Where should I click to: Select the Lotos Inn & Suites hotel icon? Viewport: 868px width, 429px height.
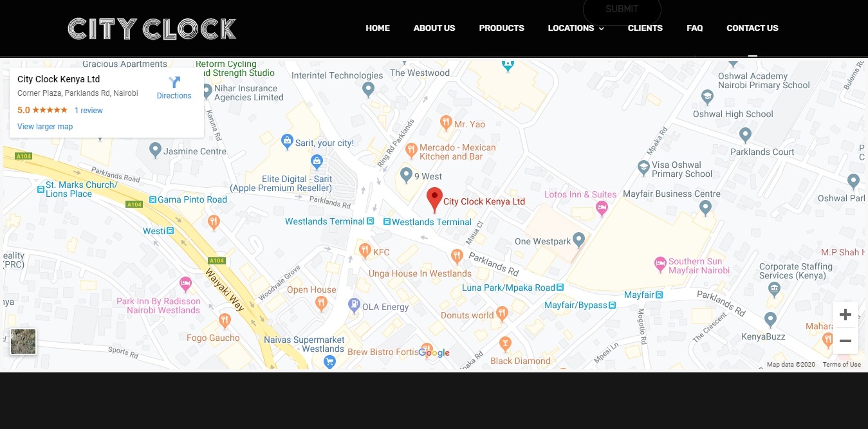602,207
